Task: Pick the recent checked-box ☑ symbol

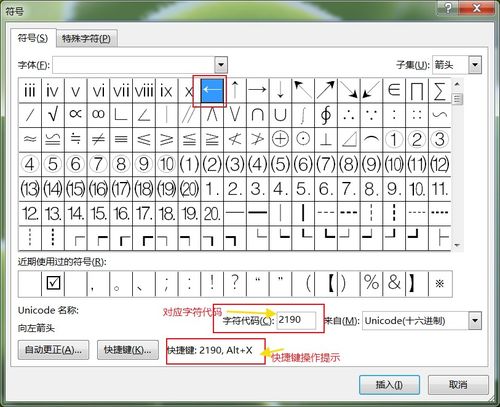Action: click(x=53, y=284)
